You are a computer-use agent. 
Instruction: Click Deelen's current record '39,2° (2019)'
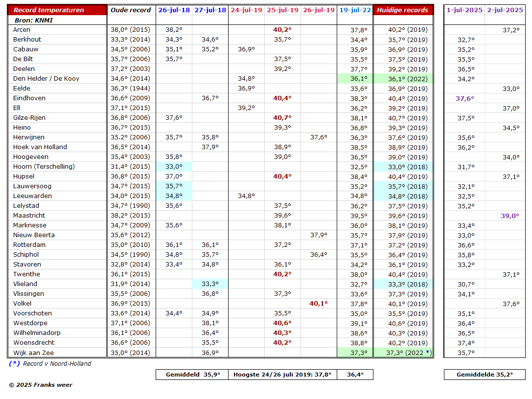[408, 69]
